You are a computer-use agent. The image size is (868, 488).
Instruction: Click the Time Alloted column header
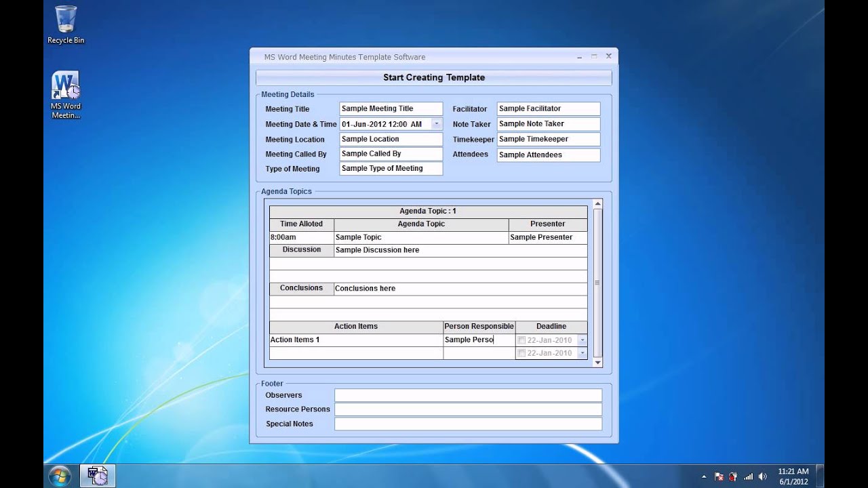pos(302,224)
